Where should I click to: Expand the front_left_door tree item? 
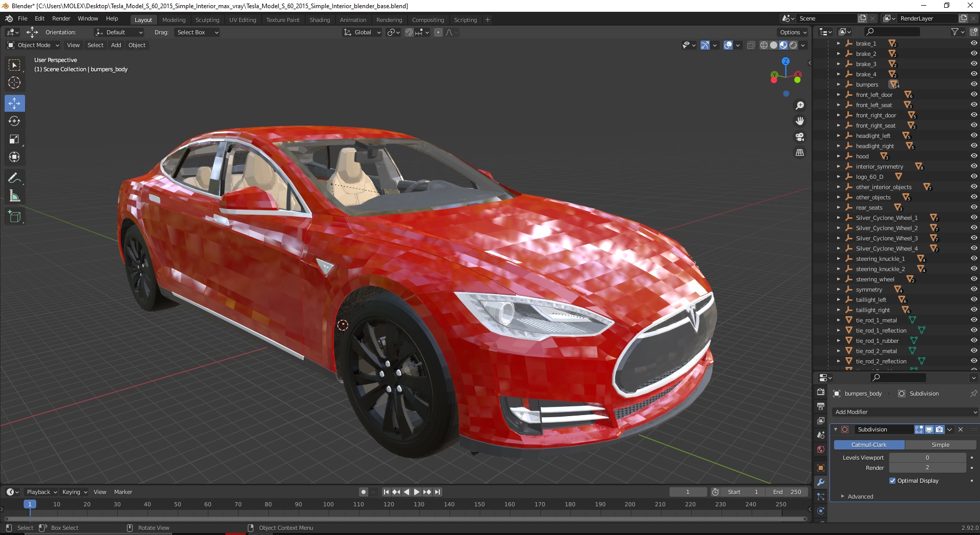(838, 95)
